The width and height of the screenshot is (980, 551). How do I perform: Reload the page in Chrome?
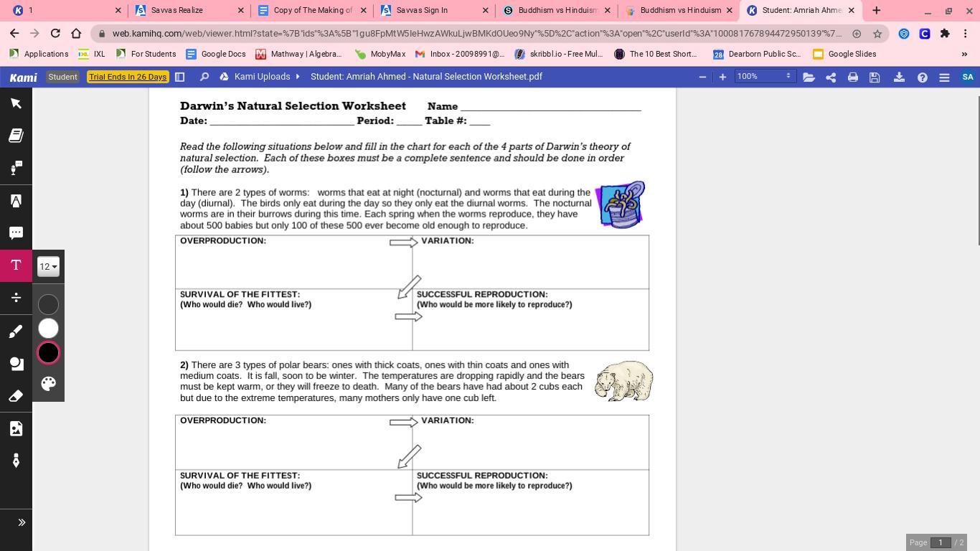tap(55, 33)
